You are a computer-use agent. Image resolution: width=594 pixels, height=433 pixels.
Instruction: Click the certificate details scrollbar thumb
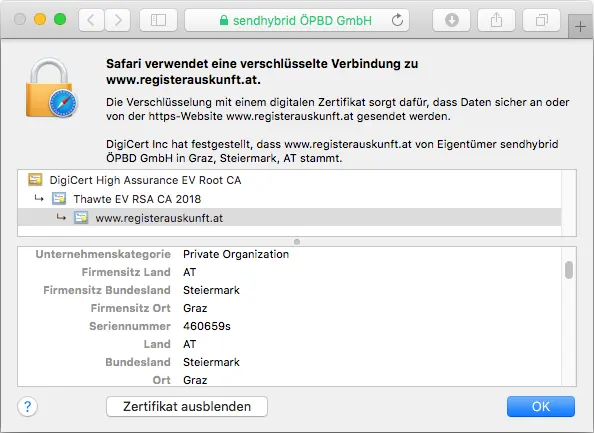point(569,270)
